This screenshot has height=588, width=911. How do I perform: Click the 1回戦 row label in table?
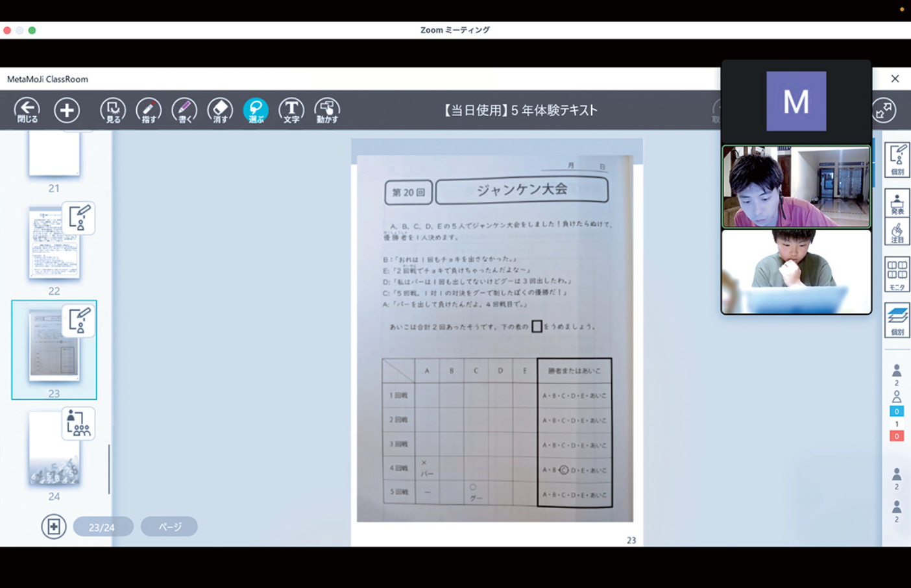pos(398,395)
